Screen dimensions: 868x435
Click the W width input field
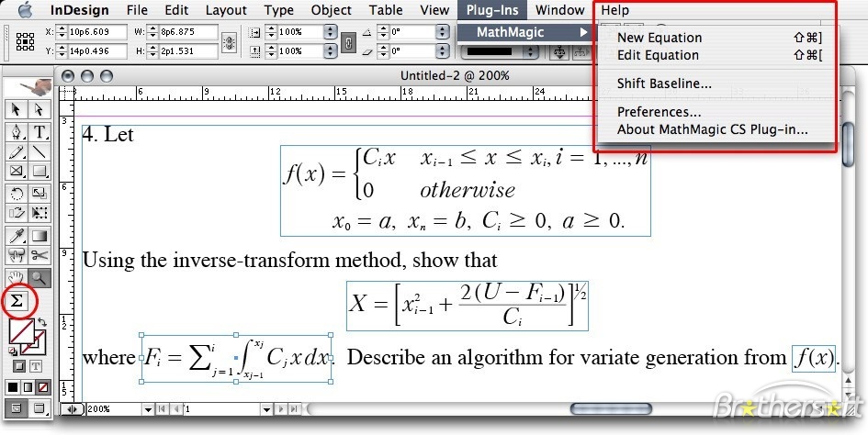[x=188, y=32]
